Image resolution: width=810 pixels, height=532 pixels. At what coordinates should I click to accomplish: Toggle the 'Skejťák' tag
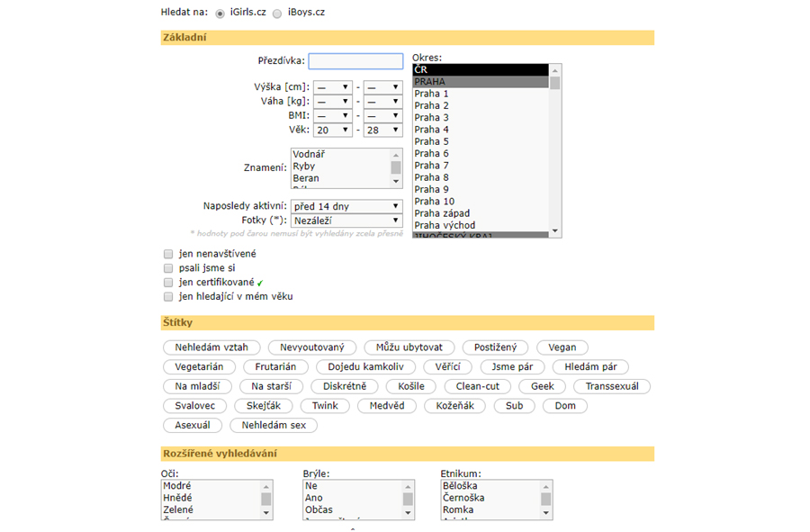coord(264,406)
